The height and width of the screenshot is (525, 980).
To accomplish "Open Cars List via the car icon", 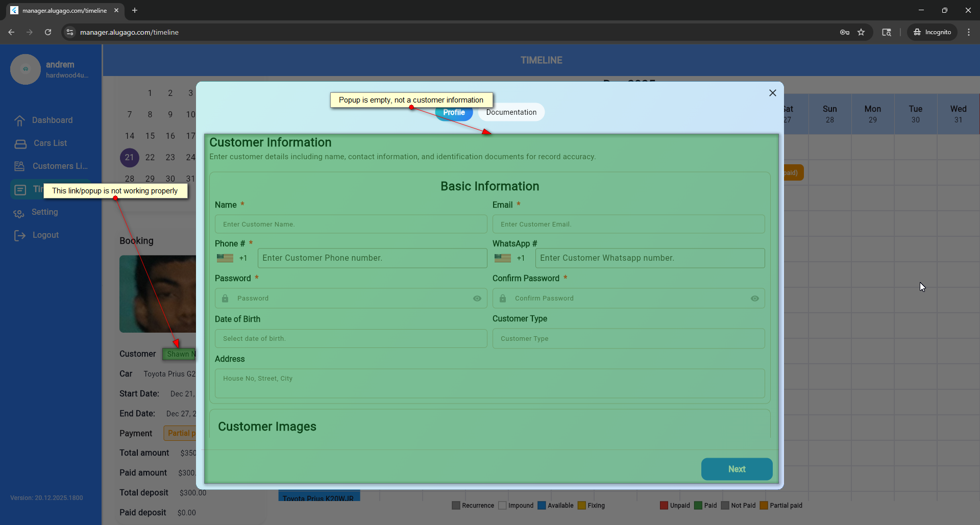I will pyautogui.click(x=20, y=144).
